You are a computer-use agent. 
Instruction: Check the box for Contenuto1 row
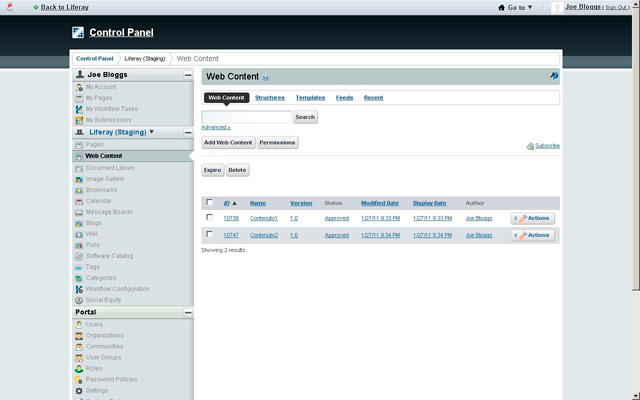point(209,217)
